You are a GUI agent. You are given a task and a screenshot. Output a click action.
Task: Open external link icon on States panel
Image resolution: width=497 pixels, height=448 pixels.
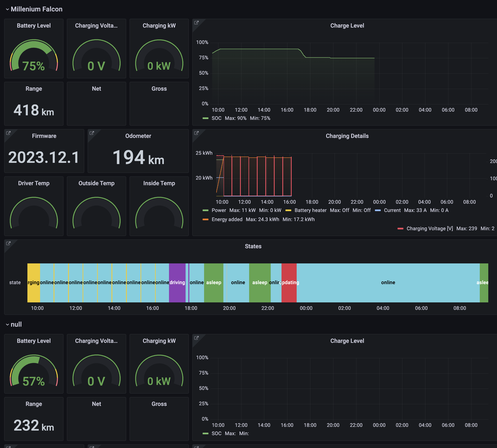8,243
